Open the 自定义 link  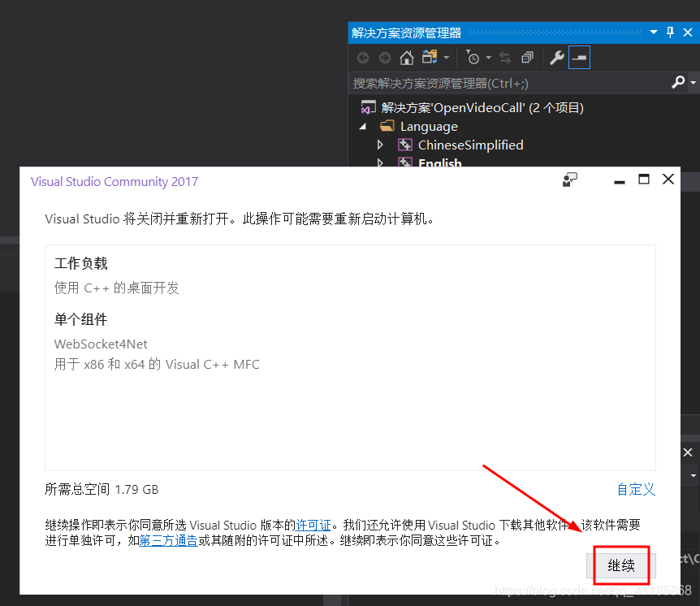point(636,489)
